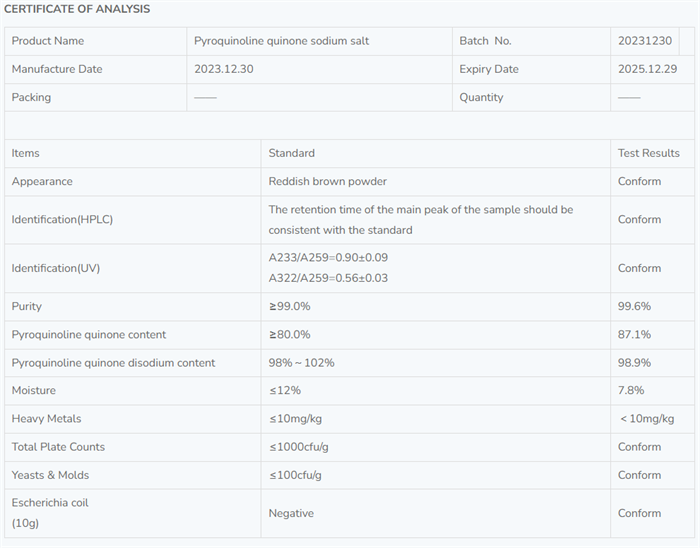The height and width of the screenshot is (548, 700).
Task: Select the manufacture date 2023.12.30
Action: 224,69
